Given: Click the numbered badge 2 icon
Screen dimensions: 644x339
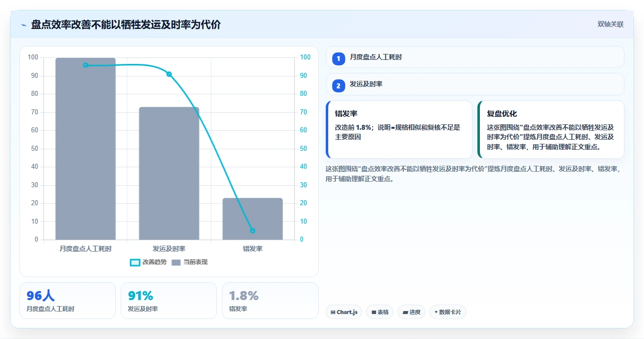Looking at the screenshot, I should point(339,85).
